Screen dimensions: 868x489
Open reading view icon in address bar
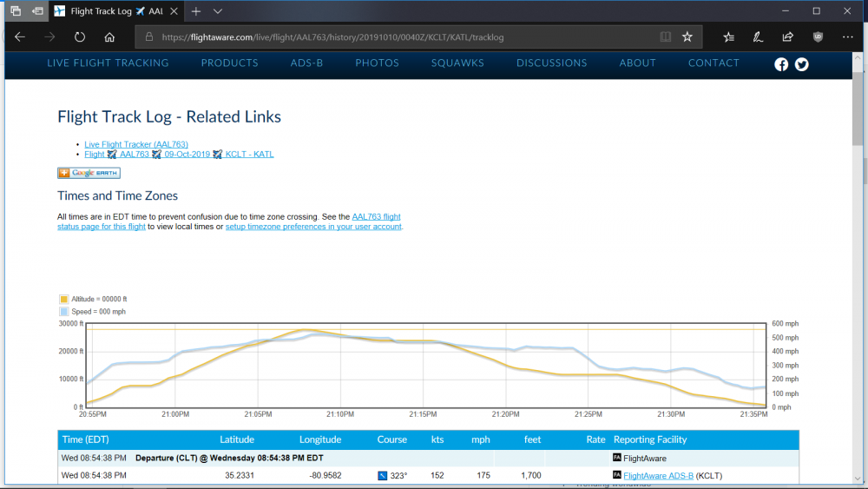click(666, 37)
